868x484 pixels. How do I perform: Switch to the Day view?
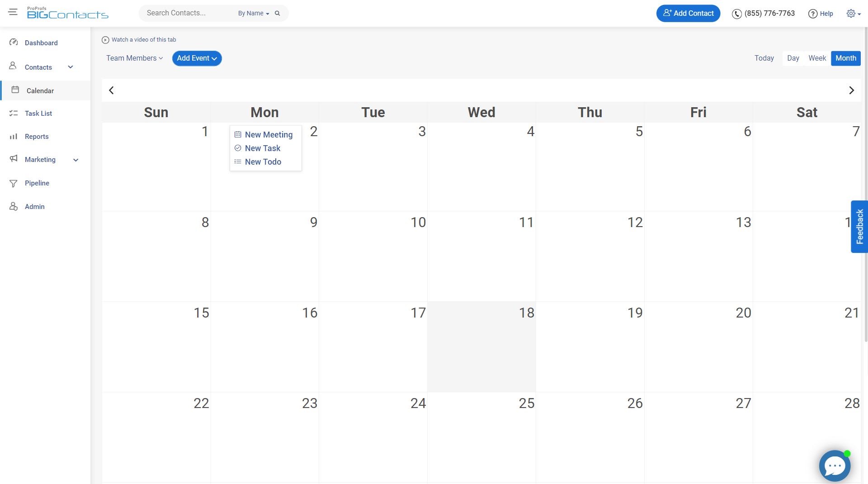tap(793, 58)
